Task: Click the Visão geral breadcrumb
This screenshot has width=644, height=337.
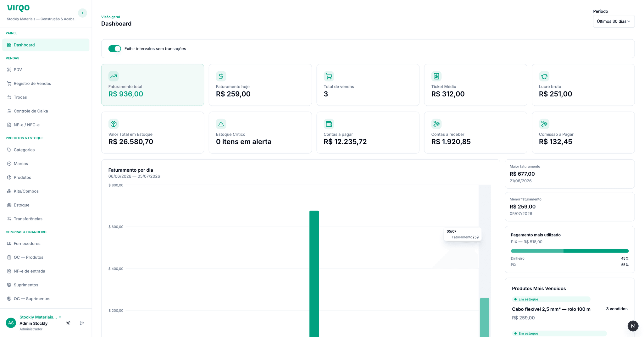Action: 110,17
